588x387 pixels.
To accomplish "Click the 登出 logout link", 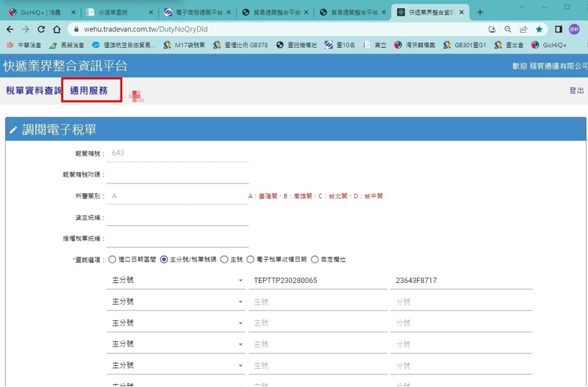I will pyautogui.click(x=576, y=91).
